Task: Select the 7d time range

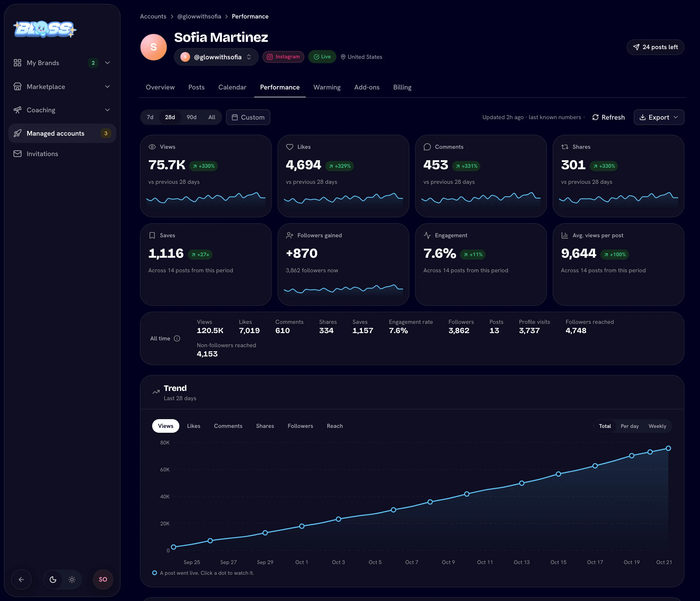Action: 150,117
